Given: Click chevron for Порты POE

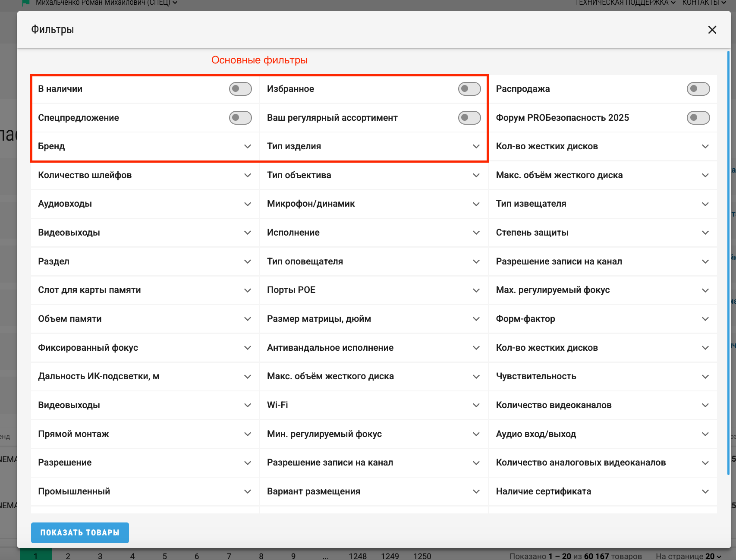Looking at the screenshot, I should click(476, 290).
